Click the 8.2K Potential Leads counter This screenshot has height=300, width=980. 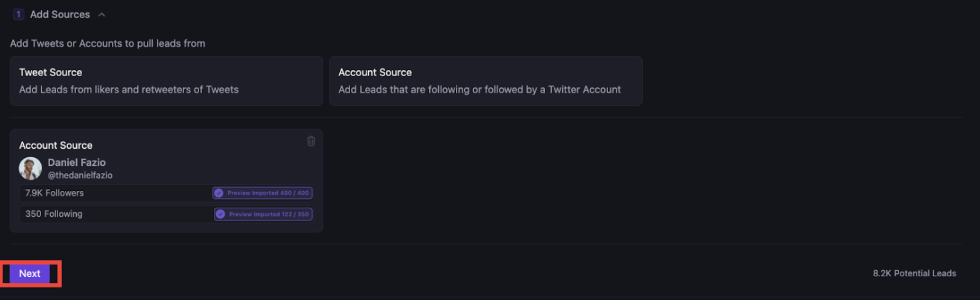pyautogui.click(x=915, y=273)
